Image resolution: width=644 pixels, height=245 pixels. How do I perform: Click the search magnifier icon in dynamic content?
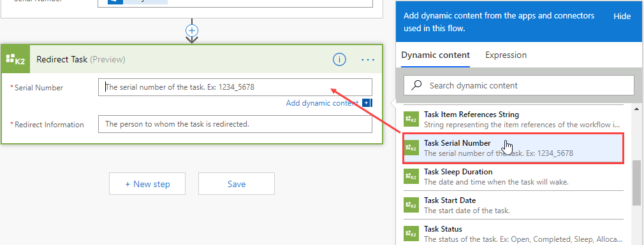pos(416,85)
